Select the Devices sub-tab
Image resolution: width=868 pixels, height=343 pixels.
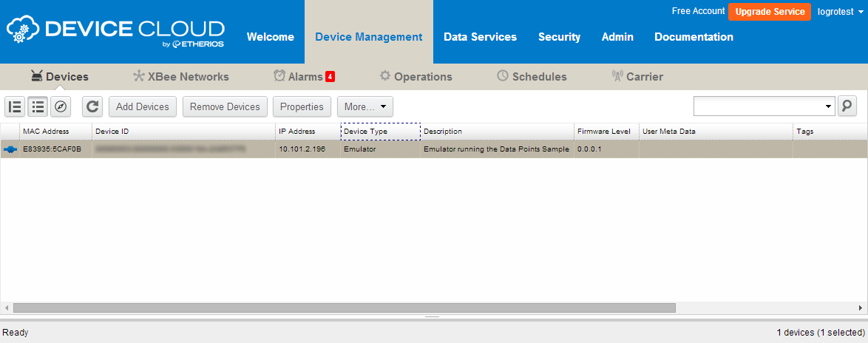pyautogui.click(x=59, y=77)
